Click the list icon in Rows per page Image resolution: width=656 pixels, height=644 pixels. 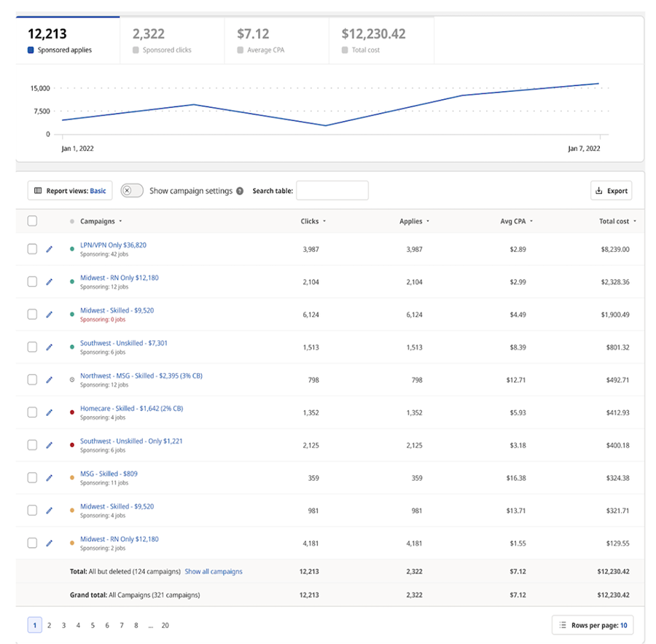[x=563, y=625]
